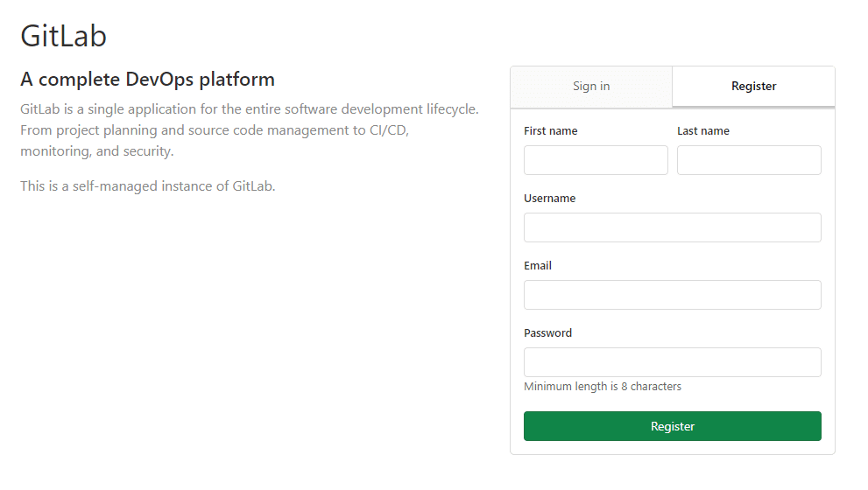Select the Register tab
The width and height of the screenshot is (868, 490).
[753, 87]
